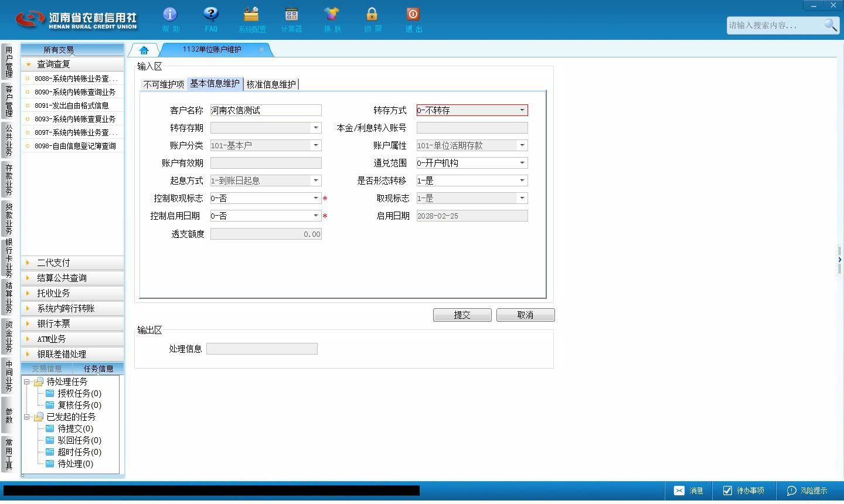Expand the right edge collapse arrow
This screenshot has width=844, height=504.
point(839,259)
